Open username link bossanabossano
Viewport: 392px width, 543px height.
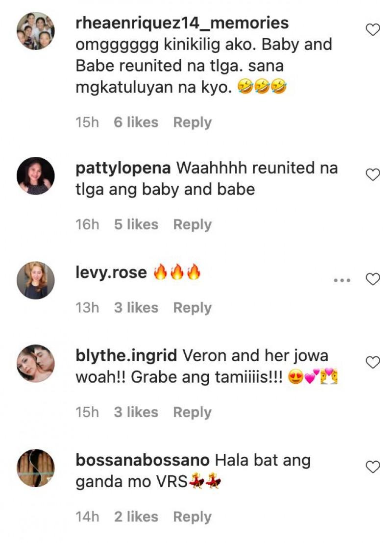tap(142, 460)
